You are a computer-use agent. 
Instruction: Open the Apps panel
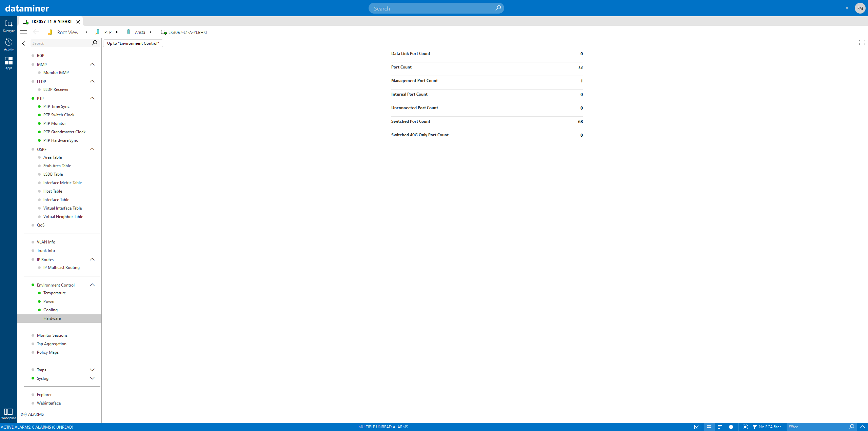click(8, 63)
